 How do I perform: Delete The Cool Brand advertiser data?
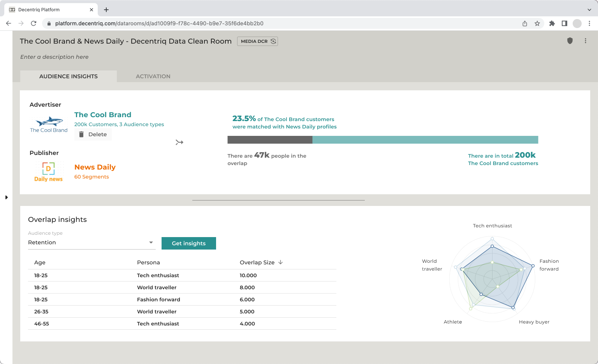click(93, 134)
